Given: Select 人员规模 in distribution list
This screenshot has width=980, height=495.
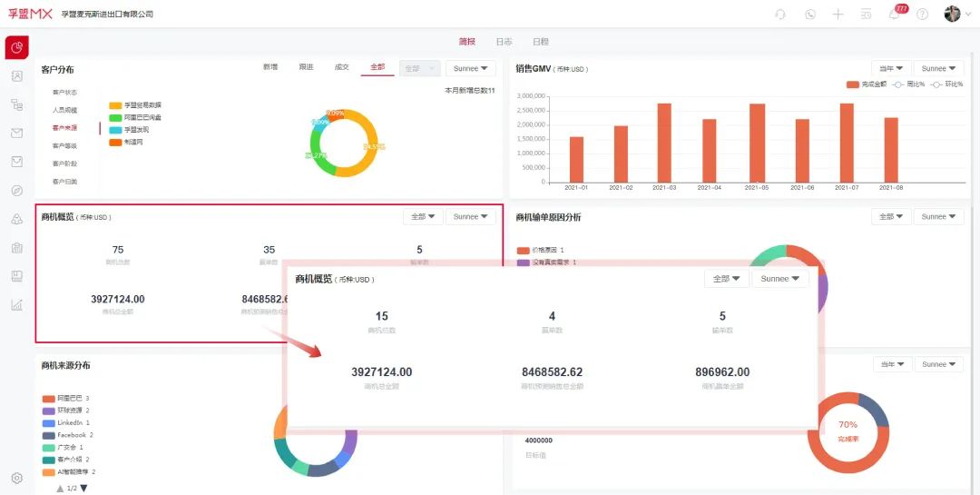Looking at the screenshot, I should [65, 110].
